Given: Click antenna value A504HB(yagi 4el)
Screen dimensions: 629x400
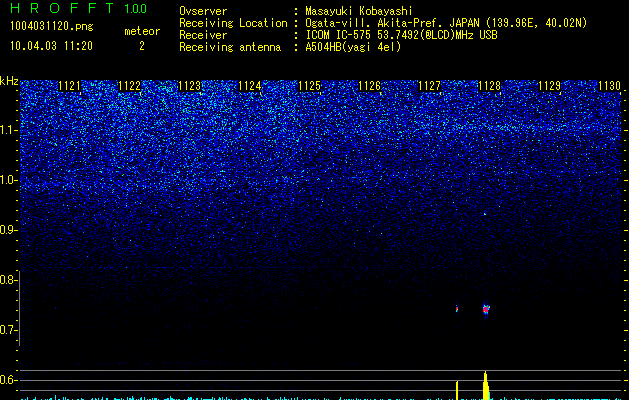Looking at the screenshot, I should tap(353, 47).
